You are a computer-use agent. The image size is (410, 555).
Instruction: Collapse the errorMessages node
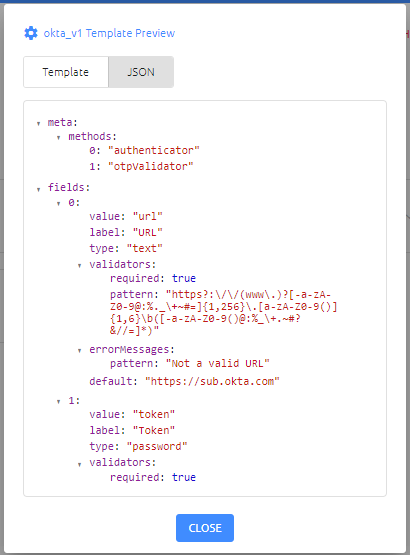click(x=80, y=350)
